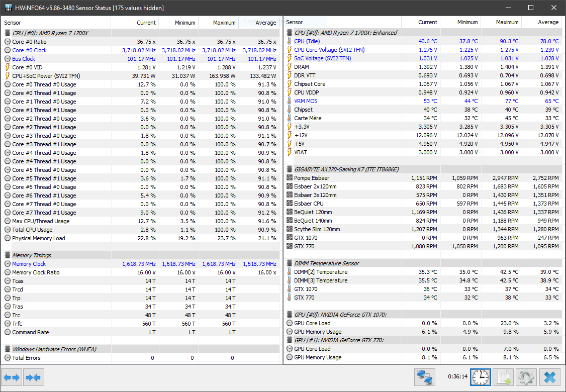Select the DIMM[3] Temperature row
566x392 pixels.
pos(423,280)
